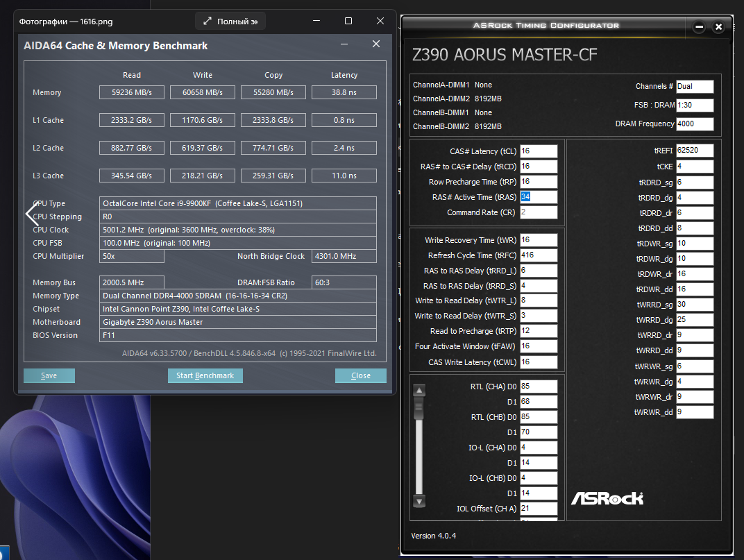Image resolution: width=744 pixels, height=560 pixels.
Task: Click the Save button in AIDA64
Action: [x=49, y=375]
